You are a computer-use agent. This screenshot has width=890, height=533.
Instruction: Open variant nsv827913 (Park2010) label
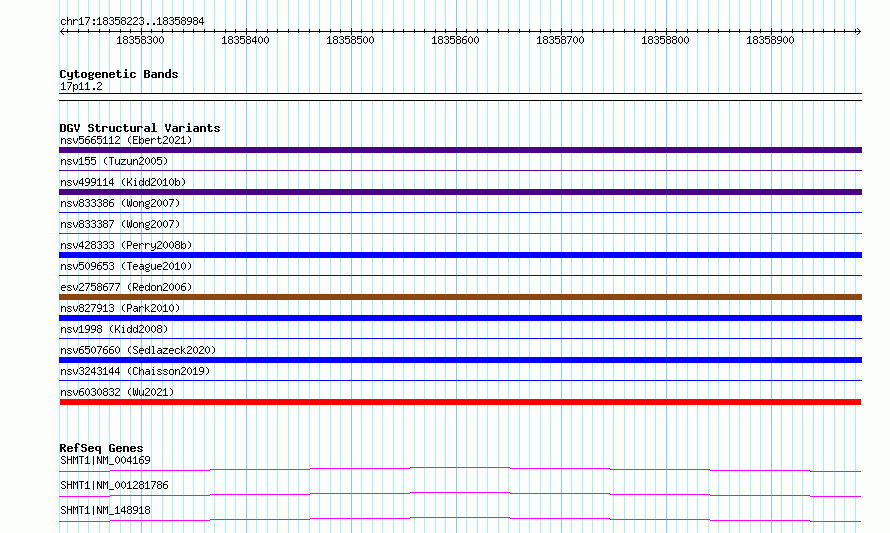tap(120, 308)
